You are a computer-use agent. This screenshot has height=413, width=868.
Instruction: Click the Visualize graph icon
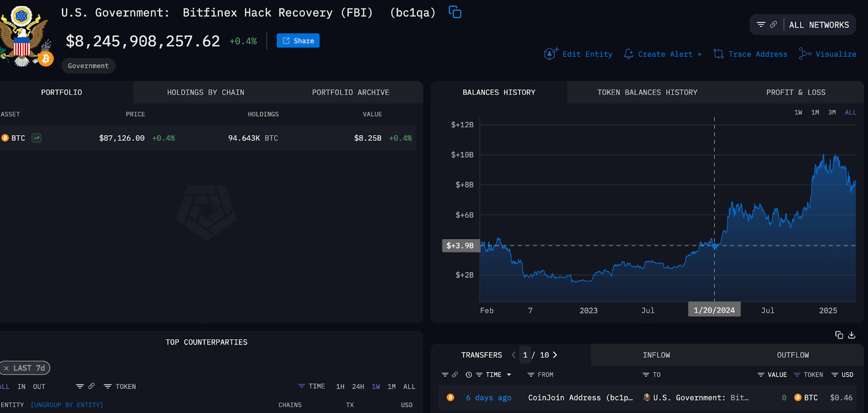(x=805, y=54)
